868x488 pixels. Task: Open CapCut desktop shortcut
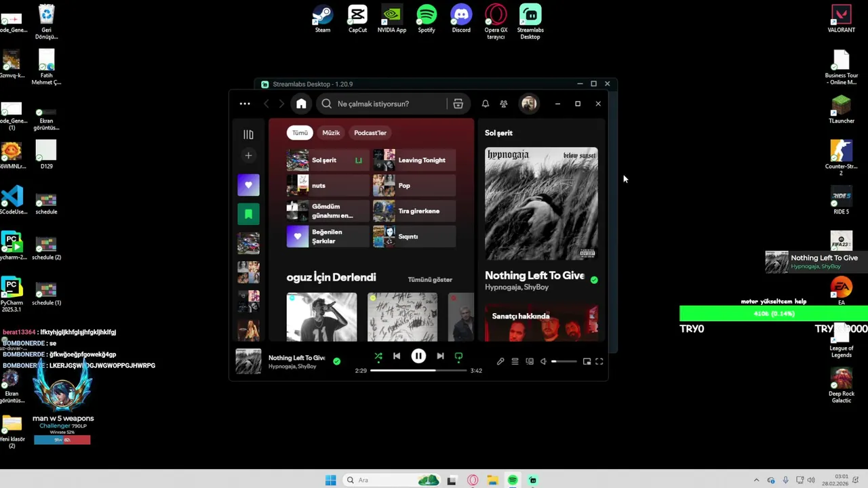357,18
